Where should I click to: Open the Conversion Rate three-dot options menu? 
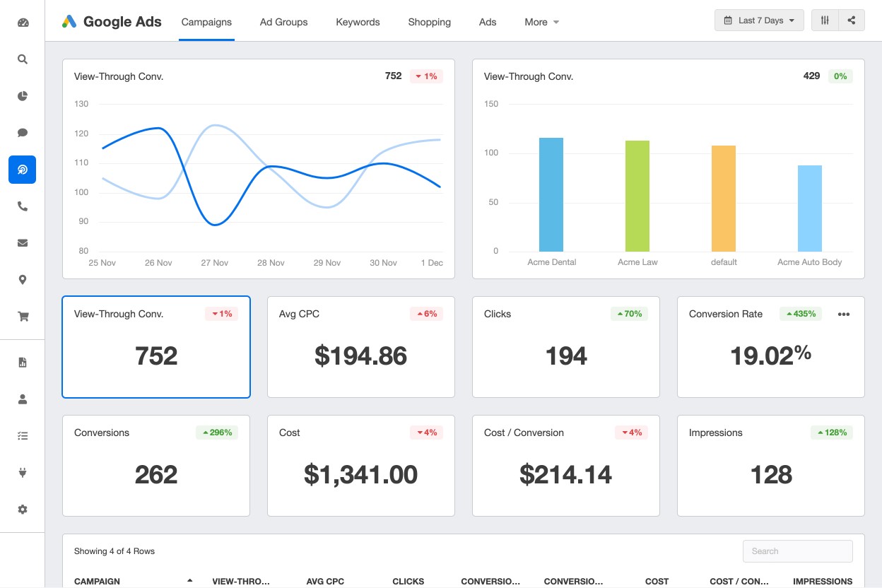843,314
